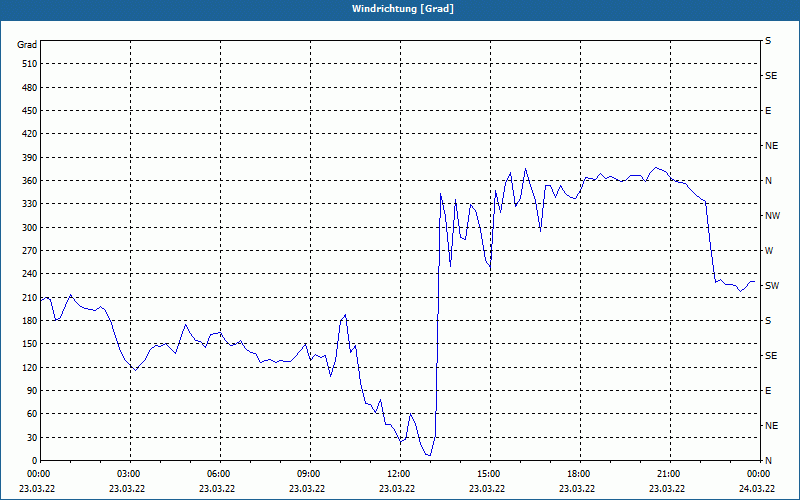The height and width of the screenshot is (500, 800).
Task: Pick the 180 y-axis value
Action: coord(30,321)
